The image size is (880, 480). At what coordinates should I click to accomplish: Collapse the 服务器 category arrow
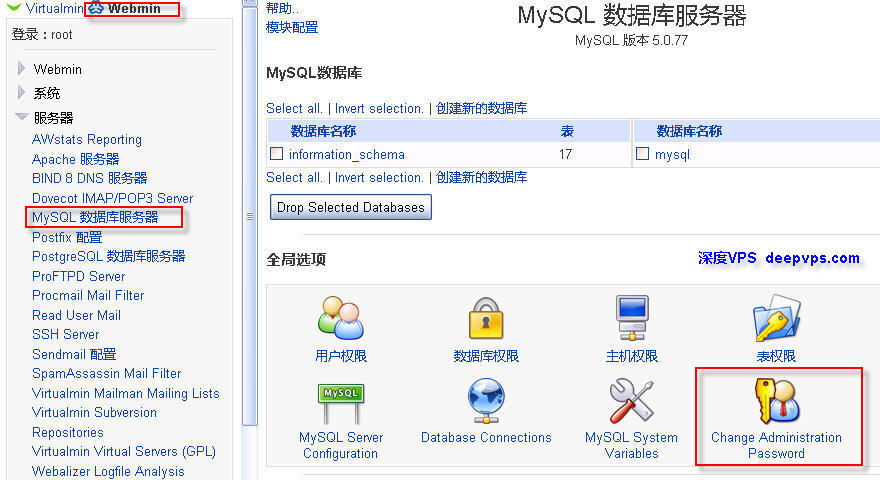click(x=22, y=117)
